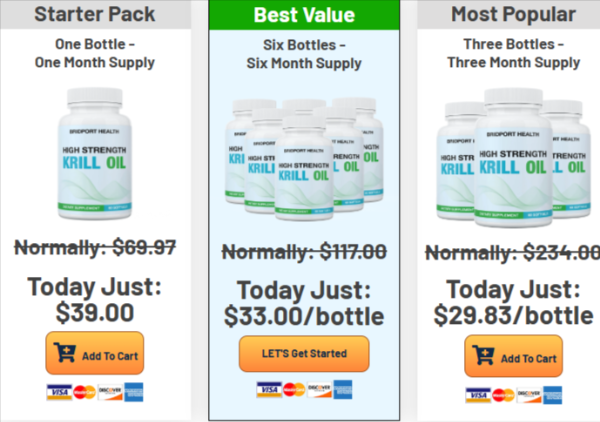Click the American Express icon under Most Popular
The width and height of the screenshot is (600, 422).
(553, 392)
